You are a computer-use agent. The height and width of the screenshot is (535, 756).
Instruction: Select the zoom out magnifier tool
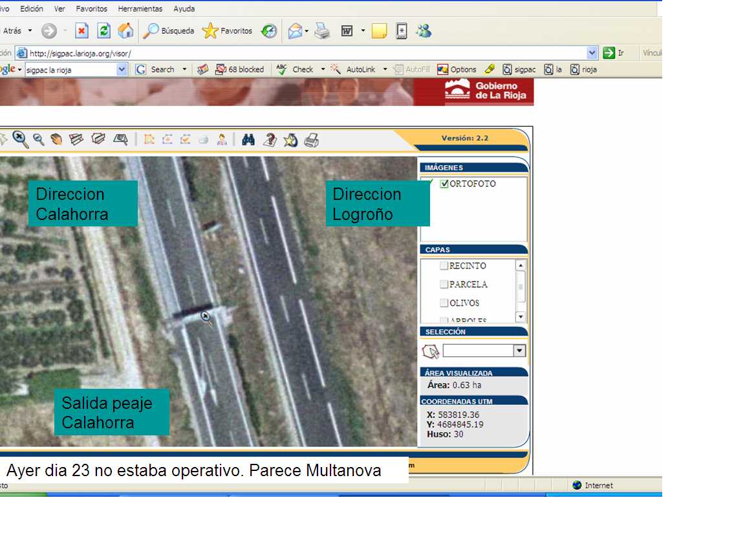point(39,139)
